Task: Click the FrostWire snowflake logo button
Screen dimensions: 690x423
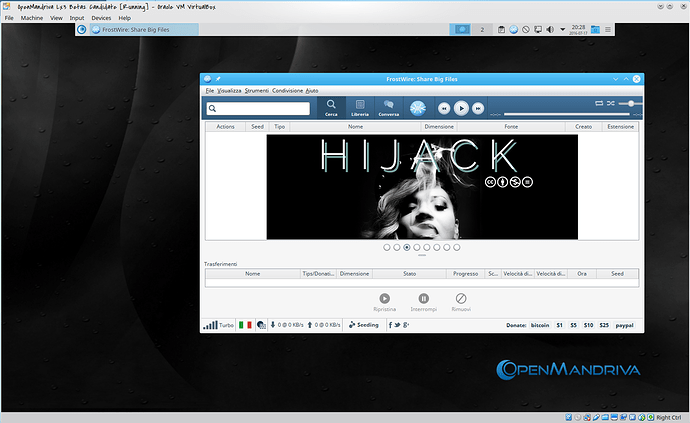Action: (x=418, y=108)
